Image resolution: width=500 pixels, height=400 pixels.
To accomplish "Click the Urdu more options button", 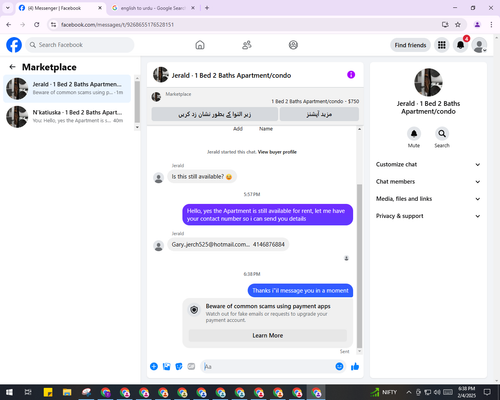I will (319, 114).
